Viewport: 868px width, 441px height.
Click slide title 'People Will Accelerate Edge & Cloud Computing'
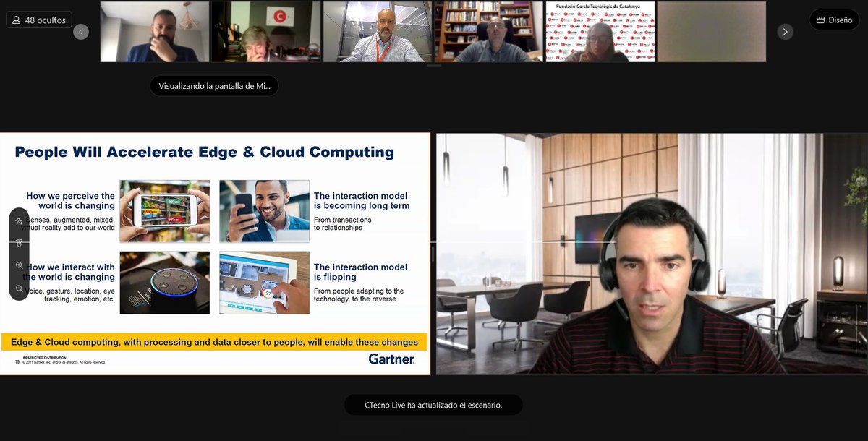coord(205,152)
